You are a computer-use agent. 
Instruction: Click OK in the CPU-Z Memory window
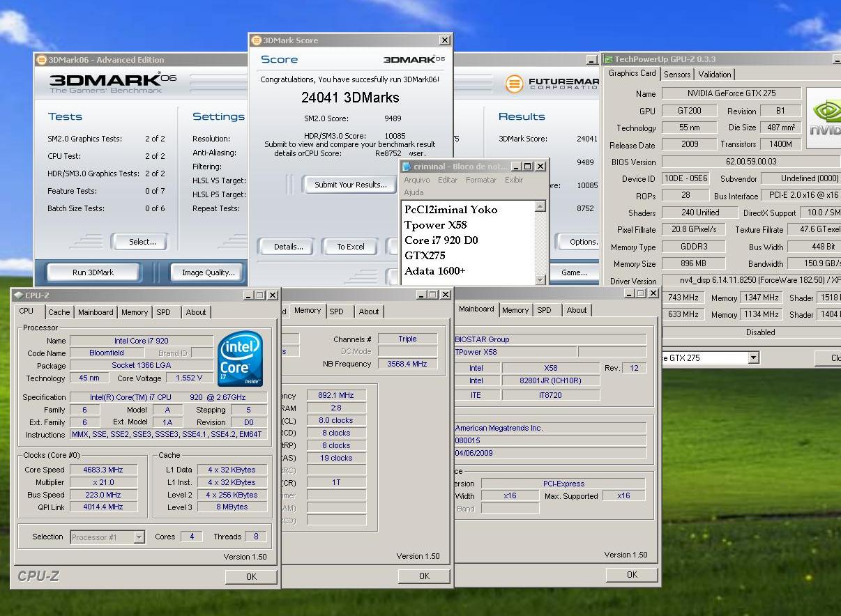pos(424,576)
